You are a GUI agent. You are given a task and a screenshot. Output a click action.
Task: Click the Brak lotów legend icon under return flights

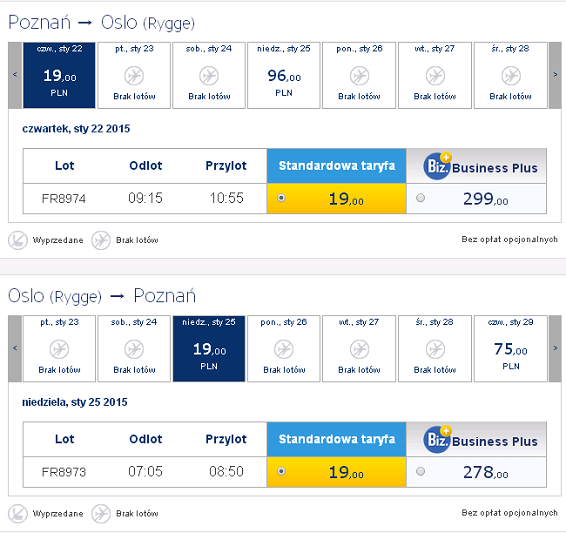pos(101,514)
